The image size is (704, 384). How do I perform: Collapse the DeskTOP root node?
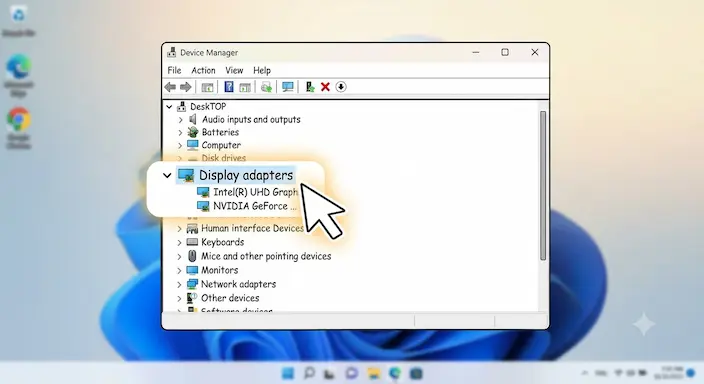point(169,107)
